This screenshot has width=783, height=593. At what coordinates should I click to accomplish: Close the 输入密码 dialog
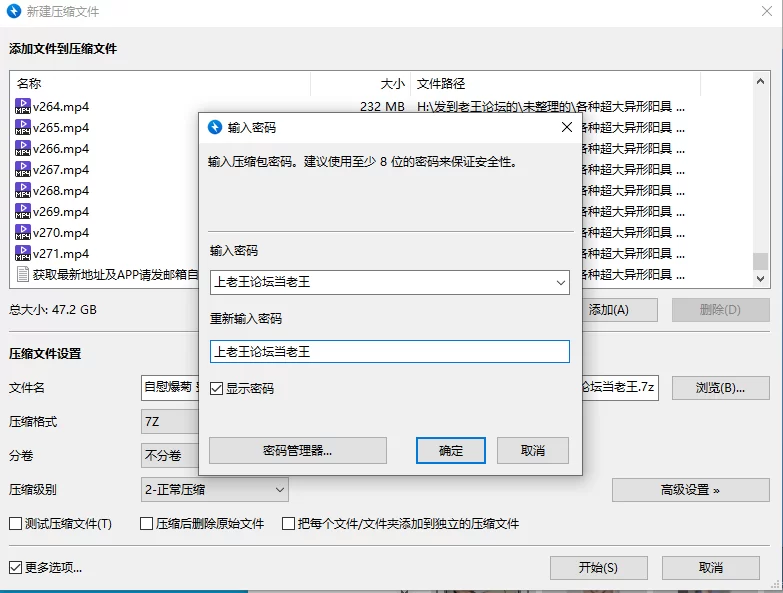[567, 127]
